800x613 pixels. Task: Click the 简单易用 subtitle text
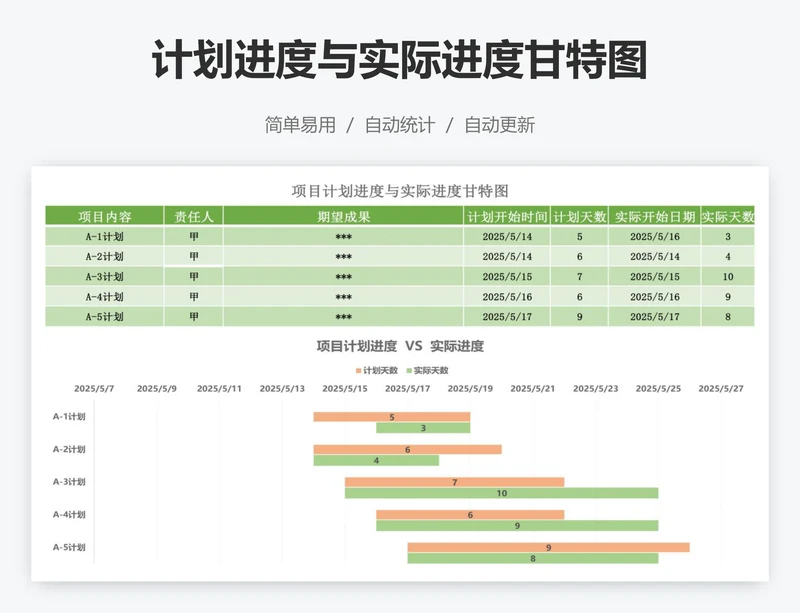[300, 125]
